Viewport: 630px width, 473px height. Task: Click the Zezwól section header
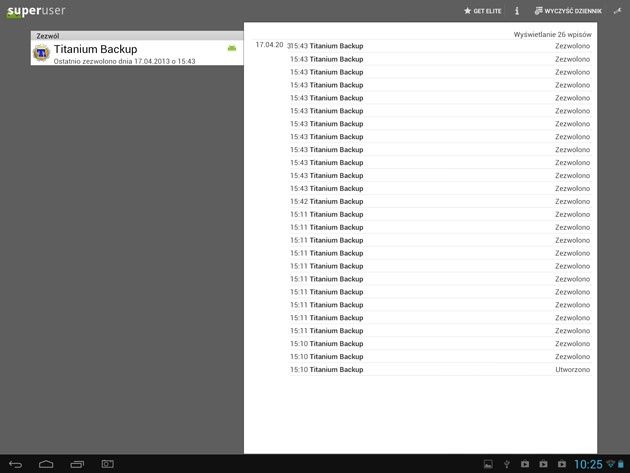click(x=137, y=36)
